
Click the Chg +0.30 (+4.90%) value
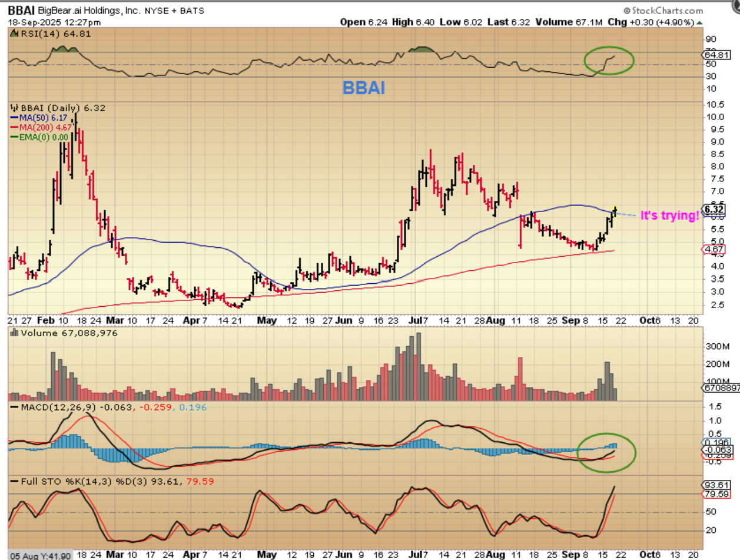pos(651,22)
